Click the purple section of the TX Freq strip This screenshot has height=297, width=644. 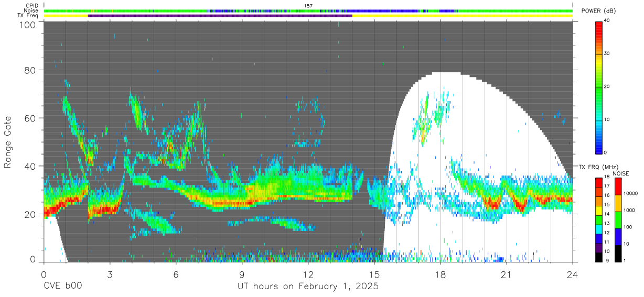tap(220, 16)
